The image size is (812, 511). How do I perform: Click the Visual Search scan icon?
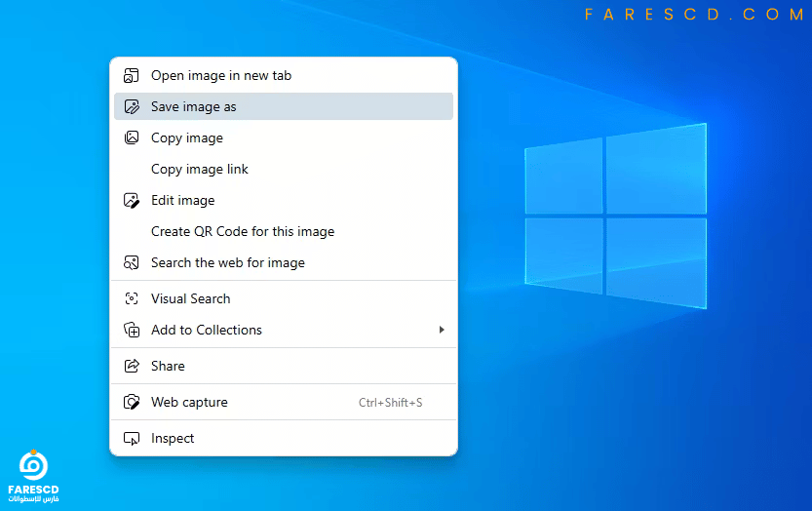132,298
